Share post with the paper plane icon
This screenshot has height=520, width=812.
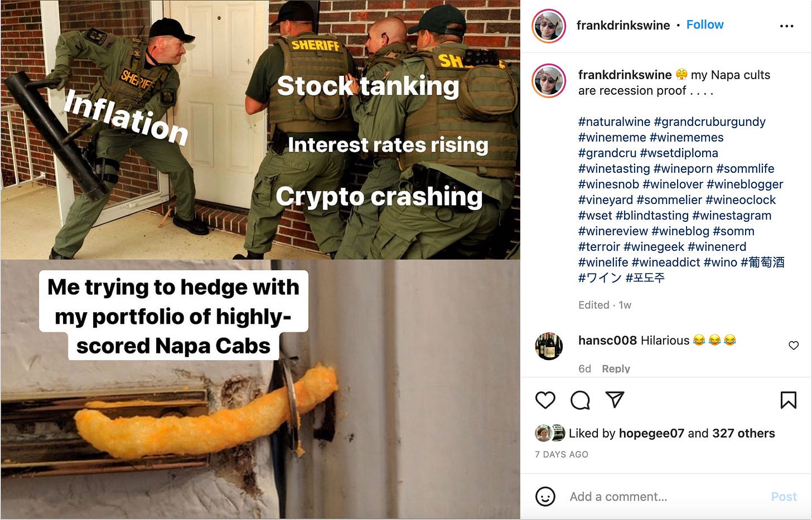tap(615, 399)
